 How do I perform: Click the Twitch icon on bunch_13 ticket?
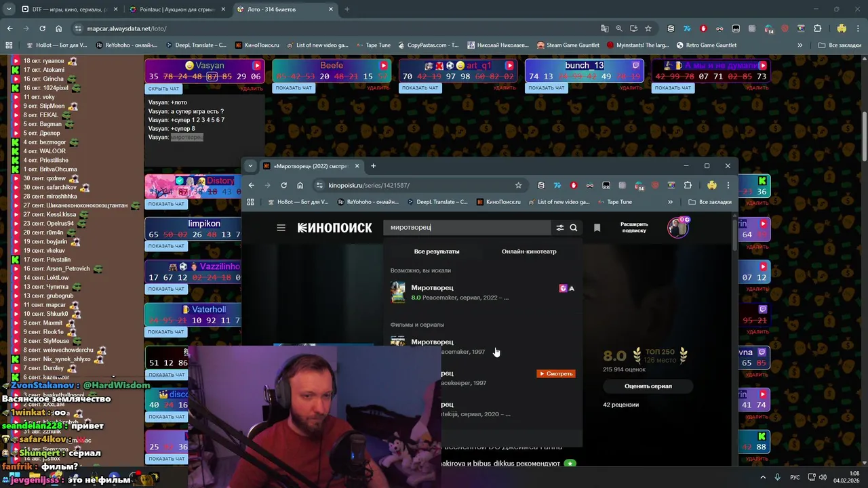pos(635,66)
